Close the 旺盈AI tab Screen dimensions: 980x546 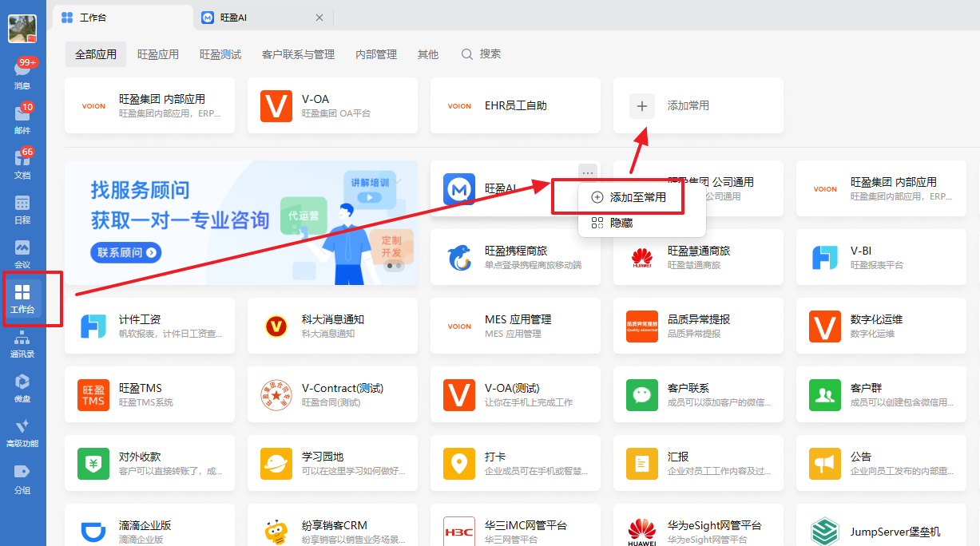(x=319, y=17)
